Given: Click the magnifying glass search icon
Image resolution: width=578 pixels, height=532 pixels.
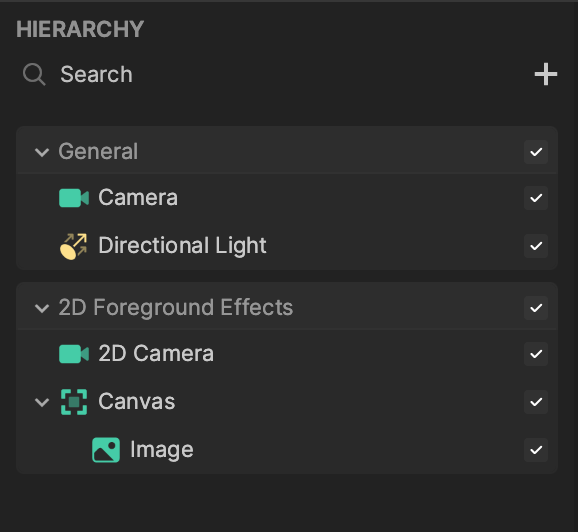Looking at the screenshot, I should click(x=34, y=74).
